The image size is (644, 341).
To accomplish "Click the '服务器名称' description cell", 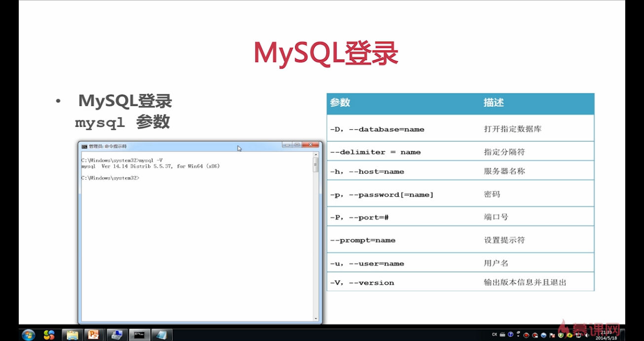I will (504, 171).
